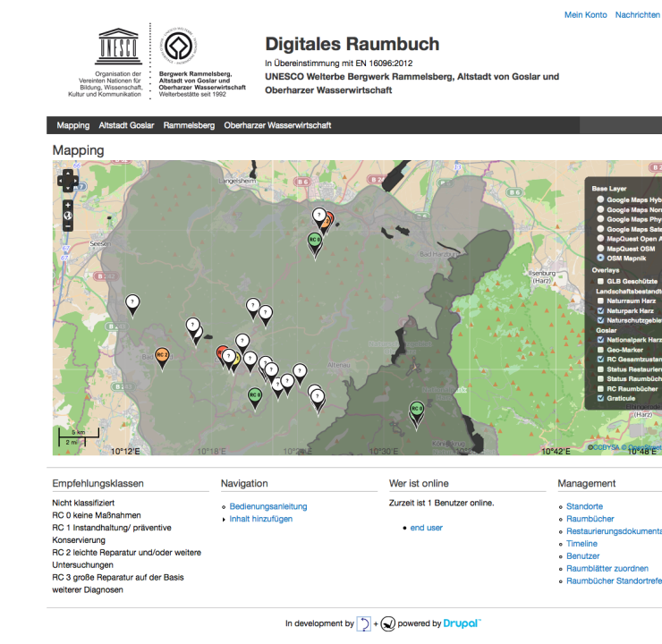Disable the Graticule overlay checkbox
The width and height of the screenshot is (662, 644).
click(x=600, y=398)
